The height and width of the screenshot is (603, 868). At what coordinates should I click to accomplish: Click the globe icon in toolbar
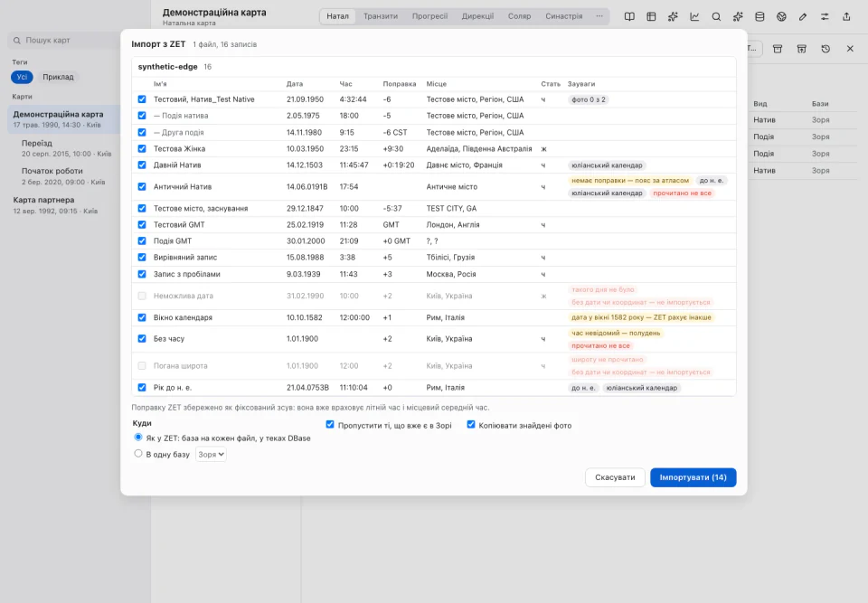point(781,16)
